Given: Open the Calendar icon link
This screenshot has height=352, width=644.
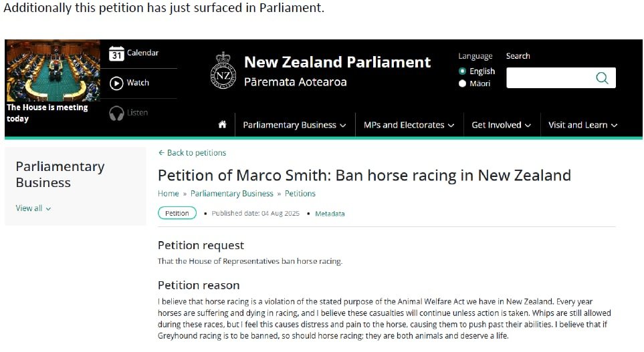Looking at the screenshot, I should pos(116,53).
